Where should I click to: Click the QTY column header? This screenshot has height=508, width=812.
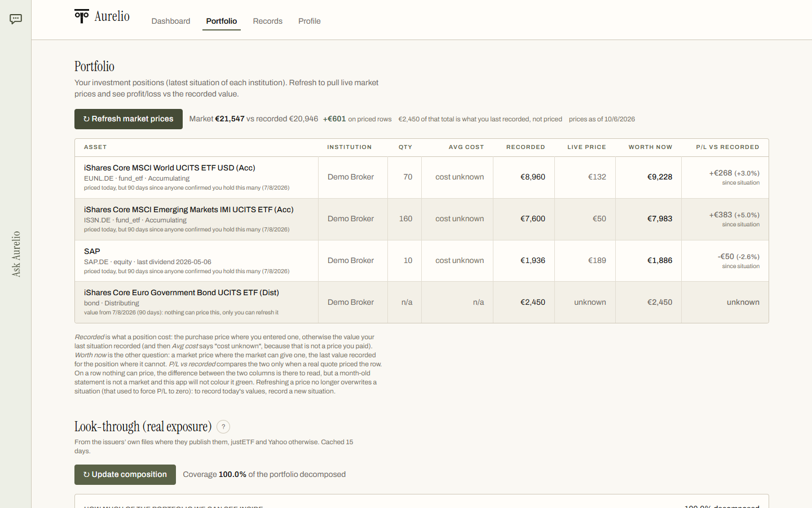click(x=405, y=147)
